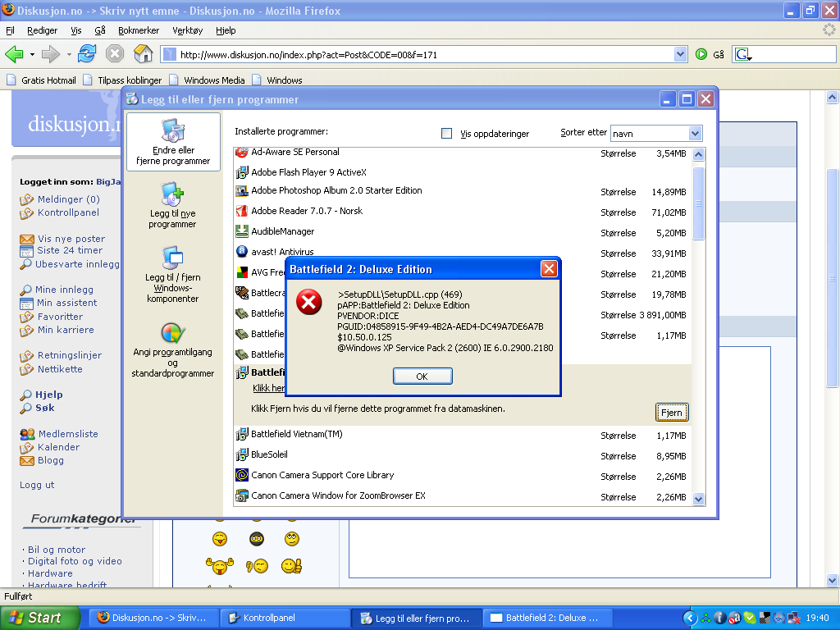Image resolution: width=840 pixels, height=630 pixels.
Task: Reload the page with the refresh icon
Action: (87, 53)
